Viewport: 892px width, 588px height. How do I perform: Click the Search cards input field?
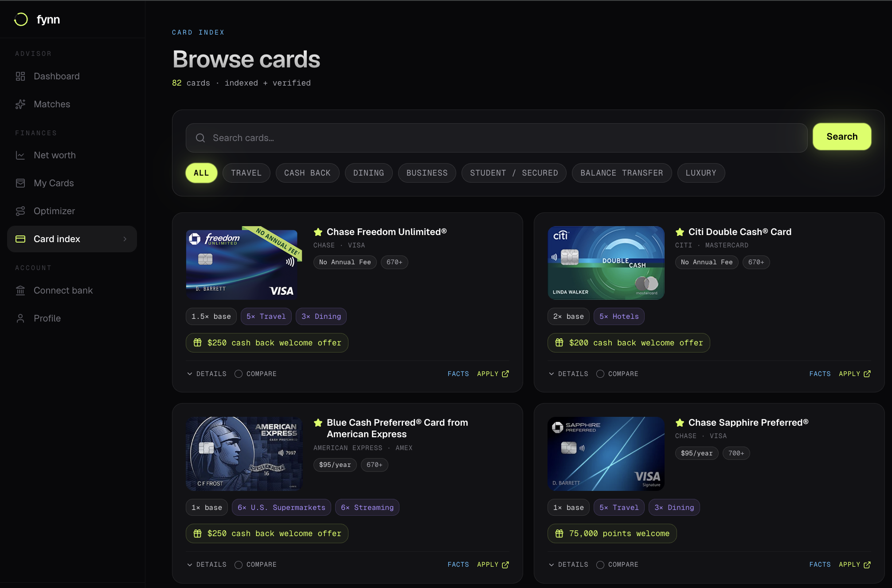point(497,138)
